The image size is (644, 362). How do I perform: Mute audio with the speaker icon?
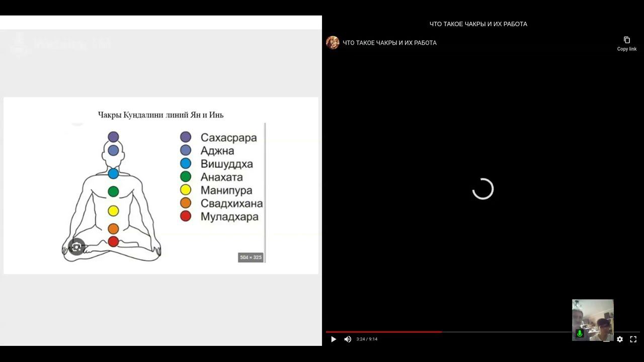pyautogui.click(x=348, y=339)
